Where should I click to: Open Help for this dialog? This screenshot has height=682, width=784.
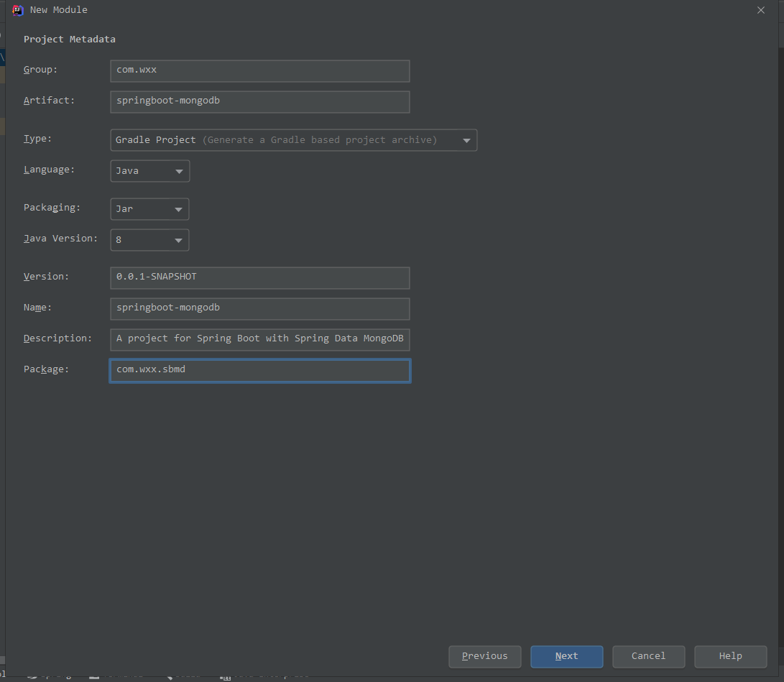(x=731, y=657)
